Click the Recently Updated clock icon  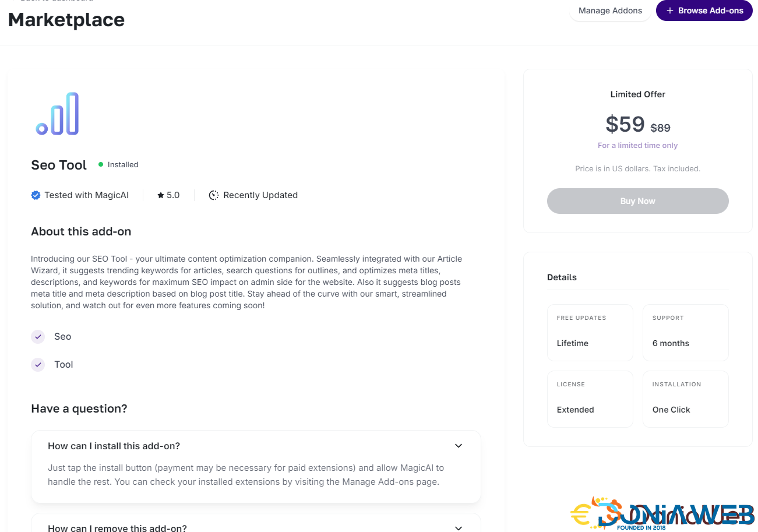[x=214, y=195]
